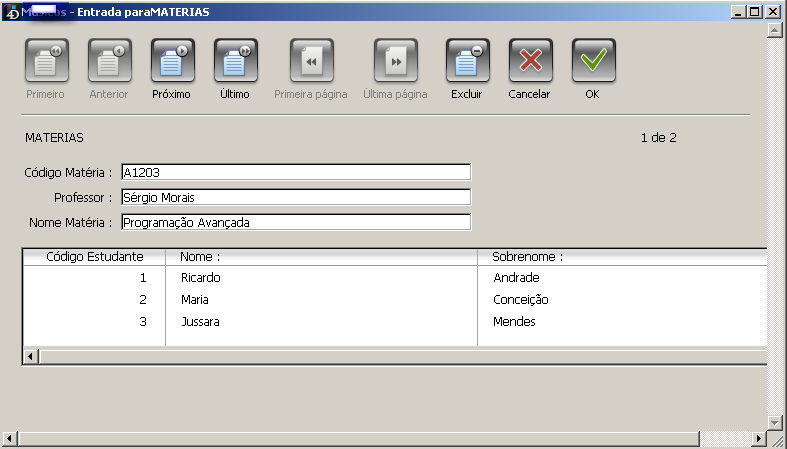Delete the record using Excluir icon

tap(467, 62)
